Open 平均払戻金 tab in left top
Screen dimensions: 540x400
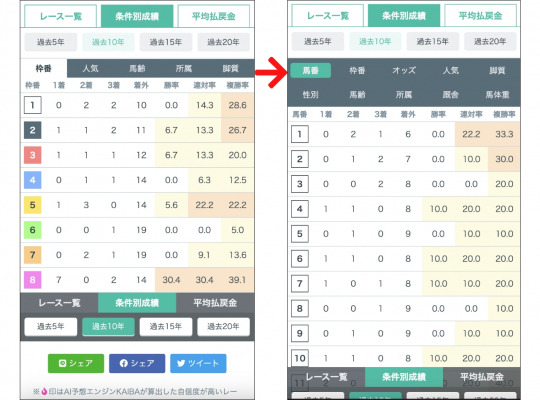214,16
